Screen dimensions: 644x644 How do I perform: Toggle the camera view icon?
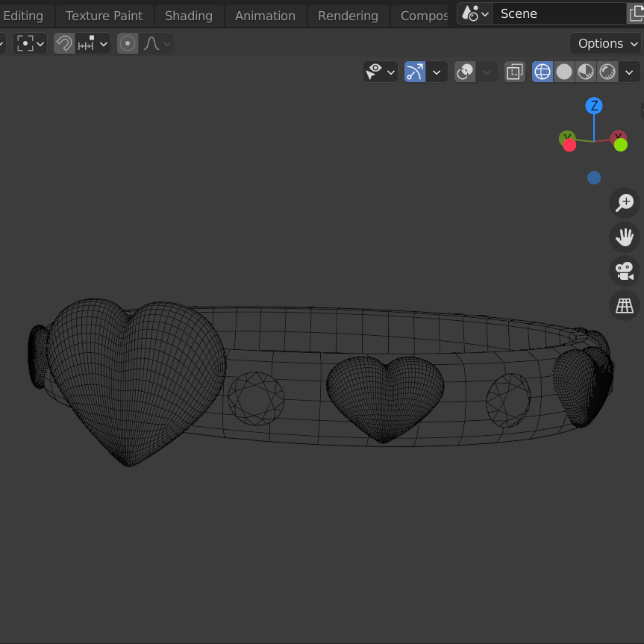625,271
